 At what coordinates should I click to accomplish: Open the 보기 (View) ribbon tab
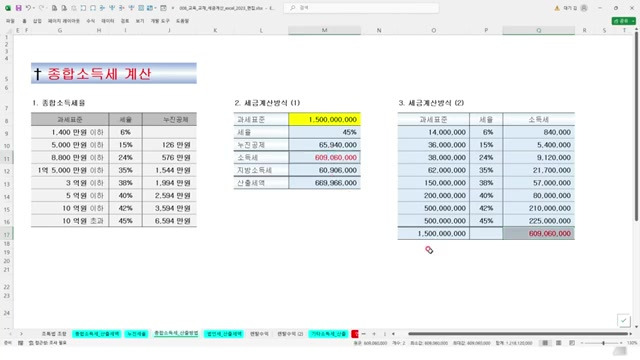140,21
